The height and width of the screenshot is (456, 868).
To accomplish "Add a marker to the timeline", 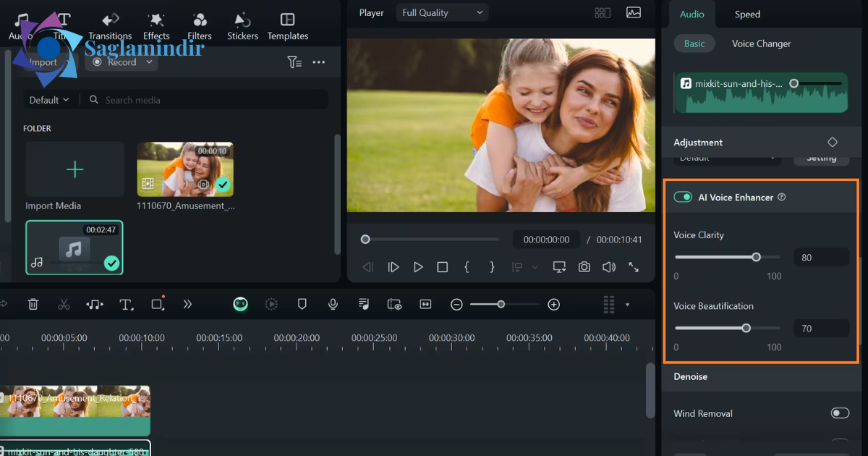I will (x=302, y=305).
